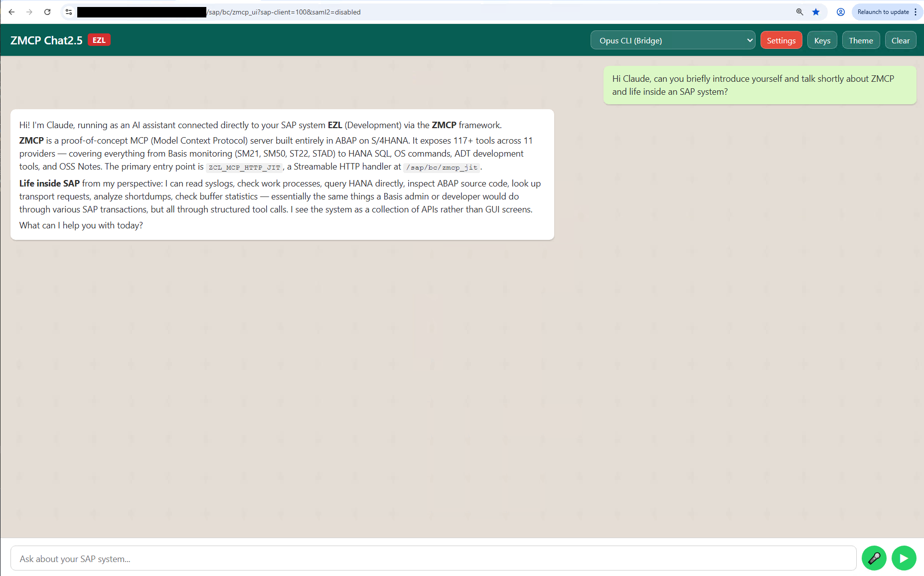Image resolution: width=924 pixels, height=576 pixels.
Task: Send the message with the play button
Action: (904, 558)
